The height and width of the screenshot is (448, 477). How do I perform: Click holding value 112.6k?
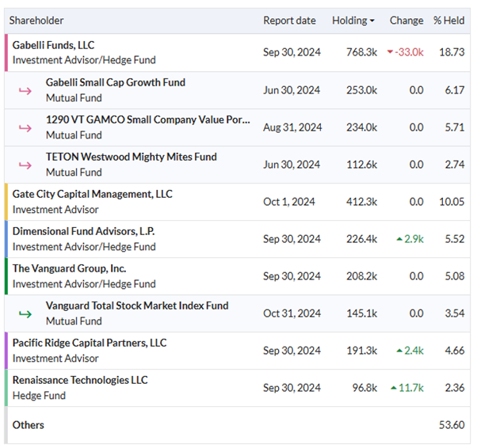click(x=361, y=165)
